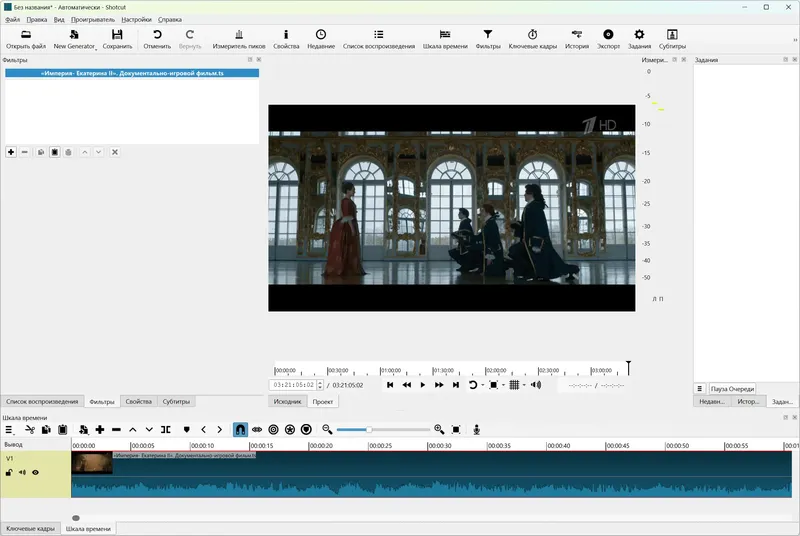Add a filter with the plus button
This screenshot has width=800, height=536.
click(11, 152)
